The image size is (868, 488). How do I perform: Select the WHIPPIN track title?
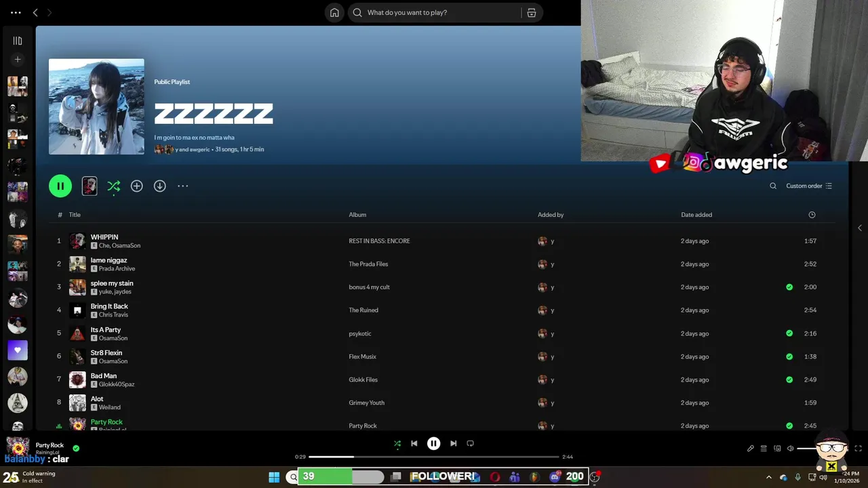(104, 237)
